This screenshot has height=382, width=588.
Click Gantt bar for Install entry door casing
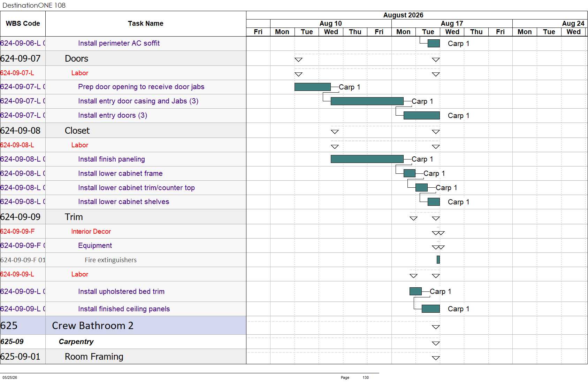(367, 101)
